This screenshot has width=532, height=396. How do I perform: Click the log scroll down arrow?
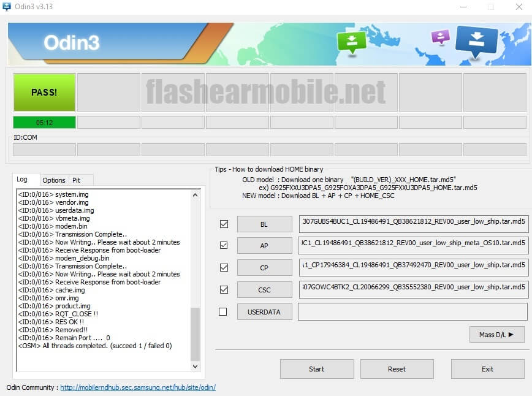195,367
